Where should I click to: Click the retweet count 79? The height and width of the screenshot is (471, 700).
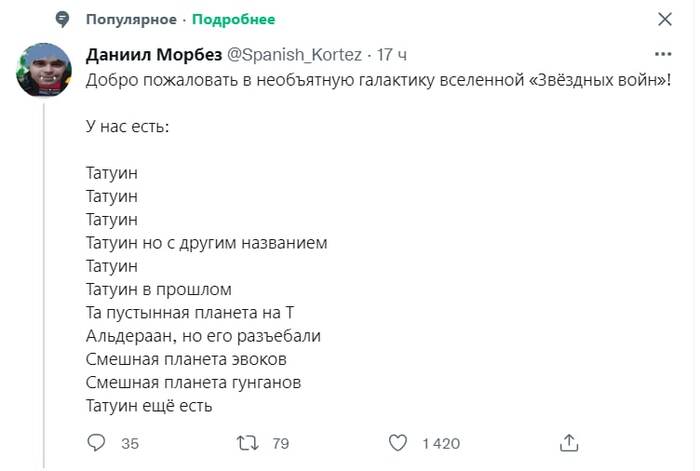click(x=281, y=443)
